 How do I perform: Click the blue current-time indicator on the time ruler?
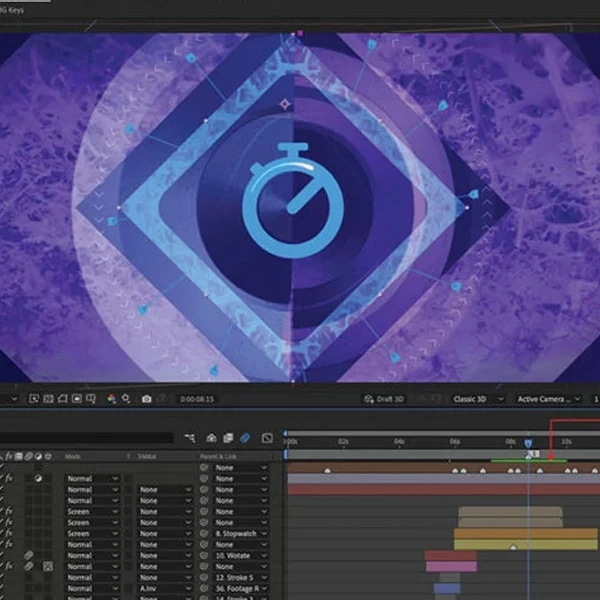528,443
